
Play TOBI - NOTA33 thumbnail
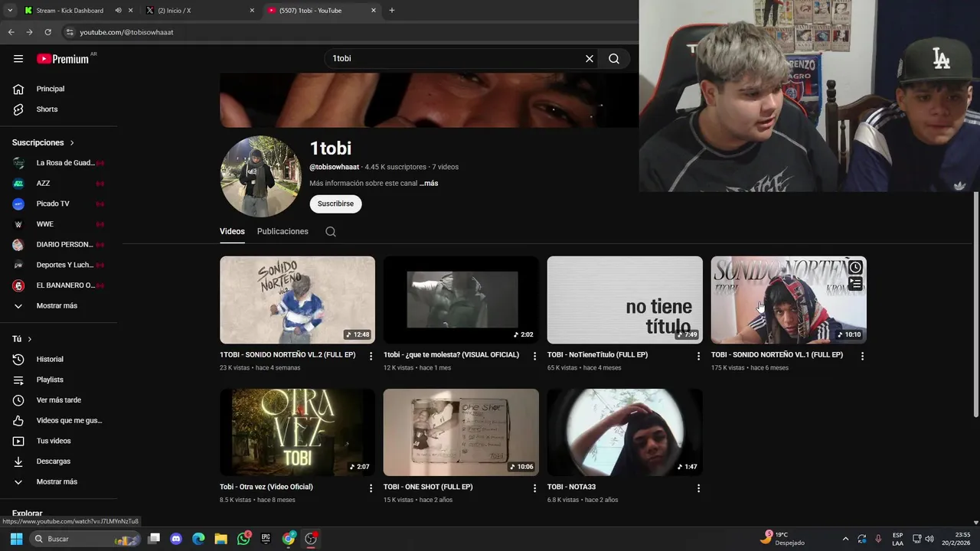click(625, 432)
